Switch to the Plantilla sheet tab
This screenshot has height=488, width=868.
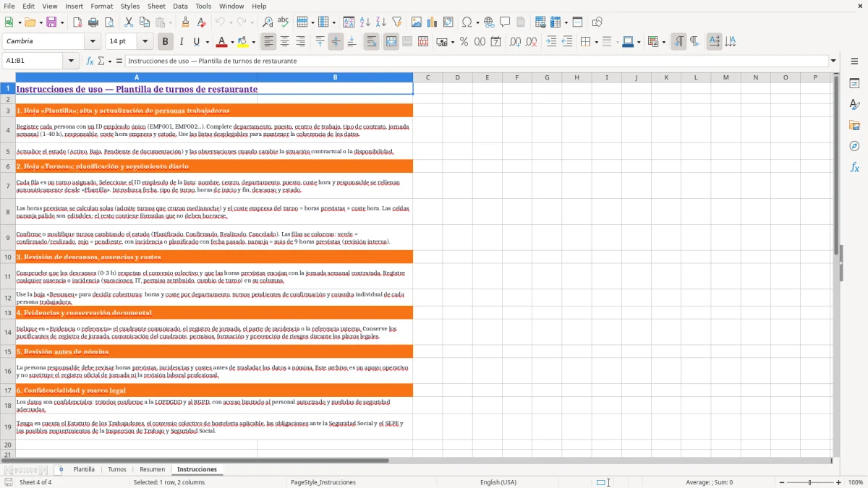coord(84,469)
